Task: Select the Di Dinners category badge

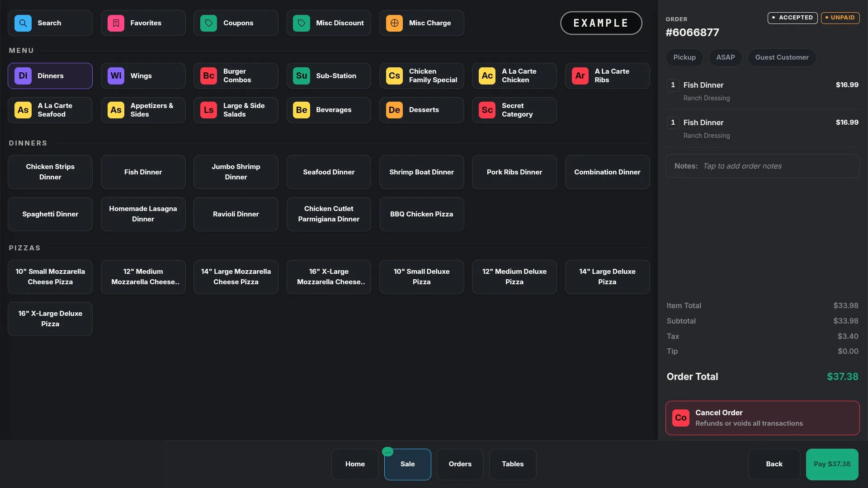Action: click(x=23, y=76)
